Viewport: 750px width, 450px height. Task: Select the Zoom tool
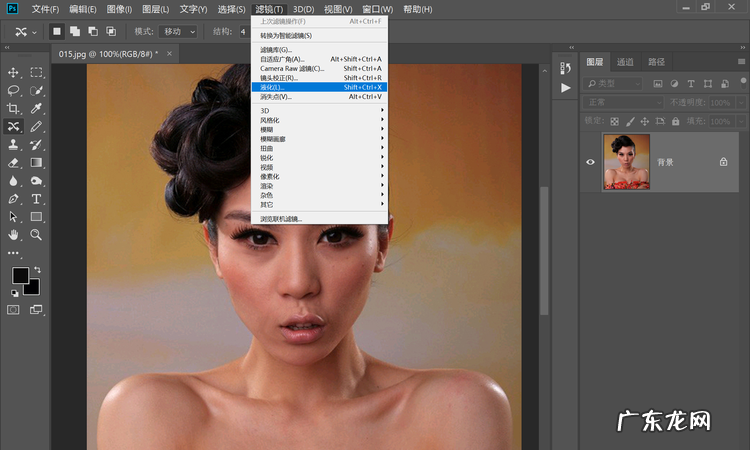37,235
